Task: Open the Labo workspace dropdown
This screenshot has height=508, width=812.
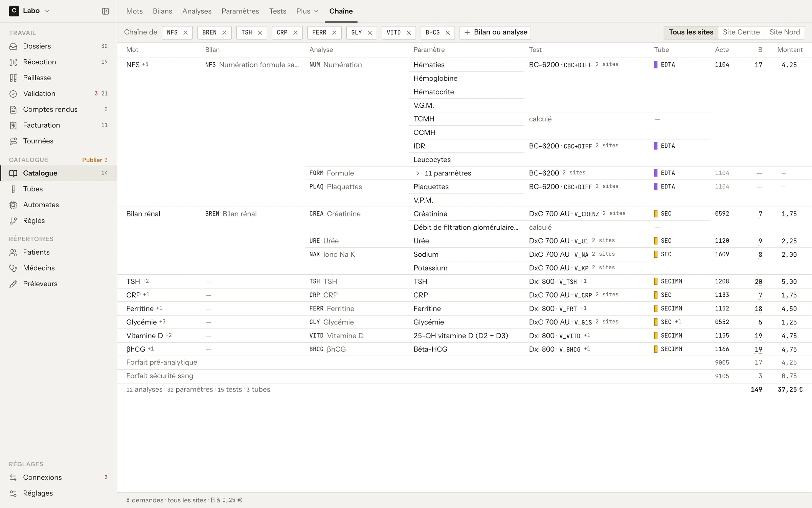Action: pyautogui.click(x=29, y=11)
